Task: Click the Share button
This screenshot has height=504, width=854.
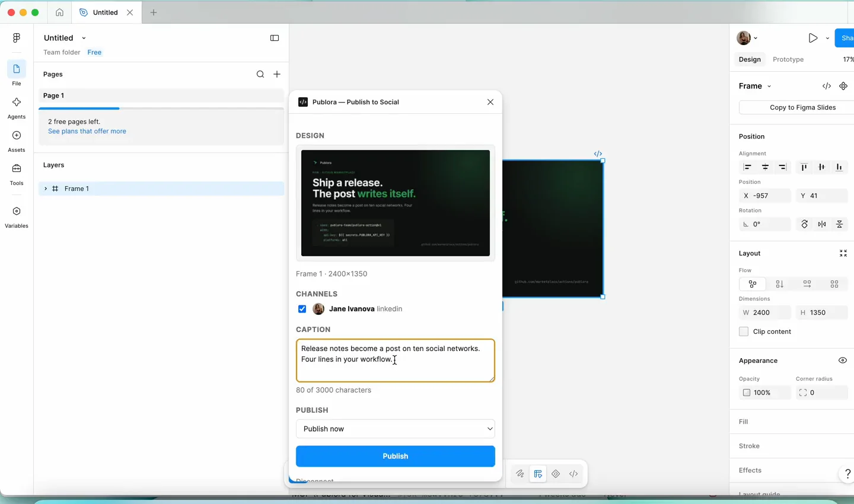Action: 845,38
